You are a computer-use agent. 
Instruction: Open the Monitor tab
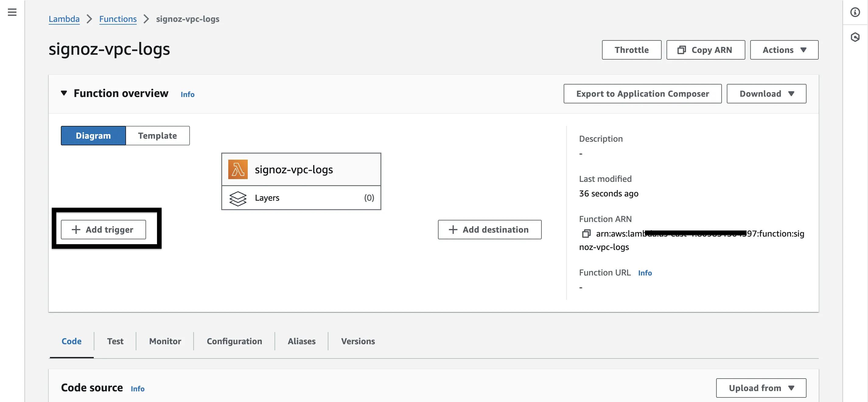coord(165,341)
